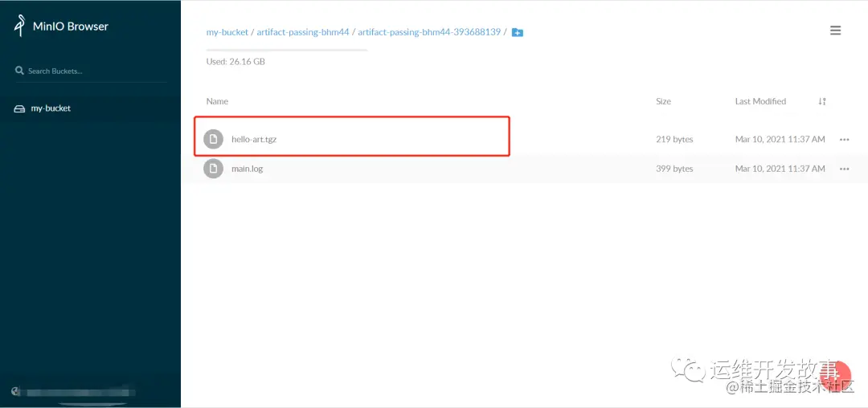Open actions menu for main.log
868x408 pixels.
[844, 169]
